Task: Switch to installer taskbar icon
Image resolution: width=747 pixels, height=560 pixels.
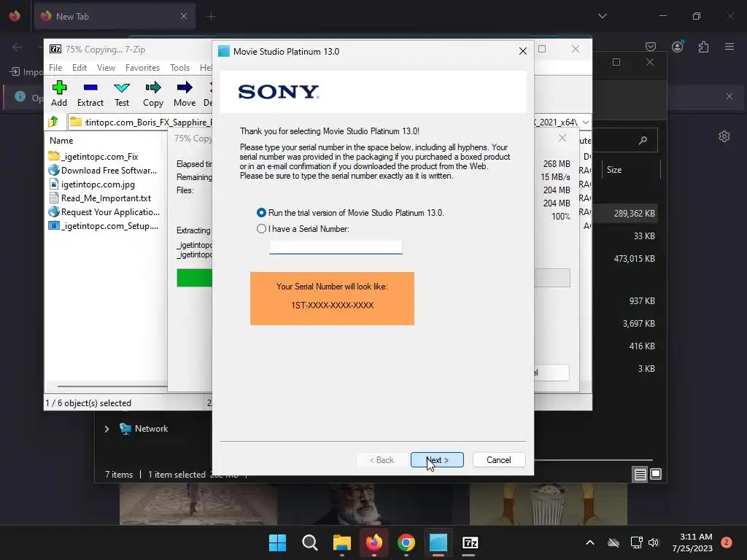Action: tap(438, 542)
